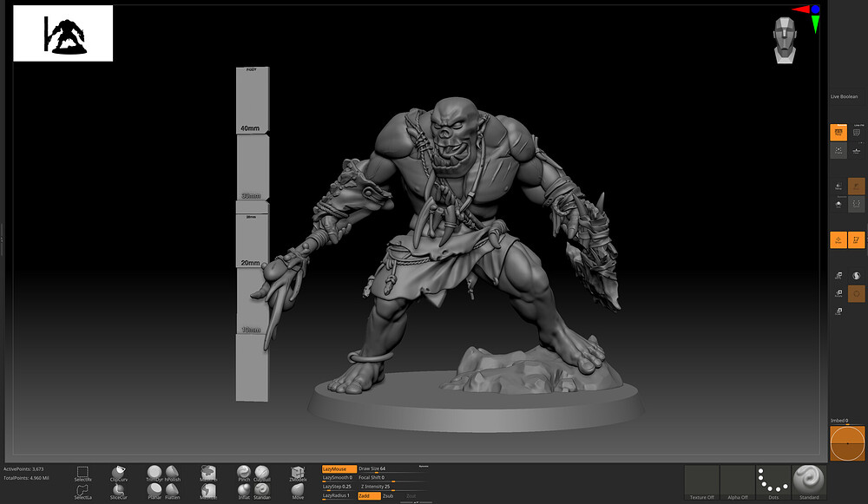Set the LazyStep slider
This screenshot has width=868, height=504.
click(x=339, y=487)
